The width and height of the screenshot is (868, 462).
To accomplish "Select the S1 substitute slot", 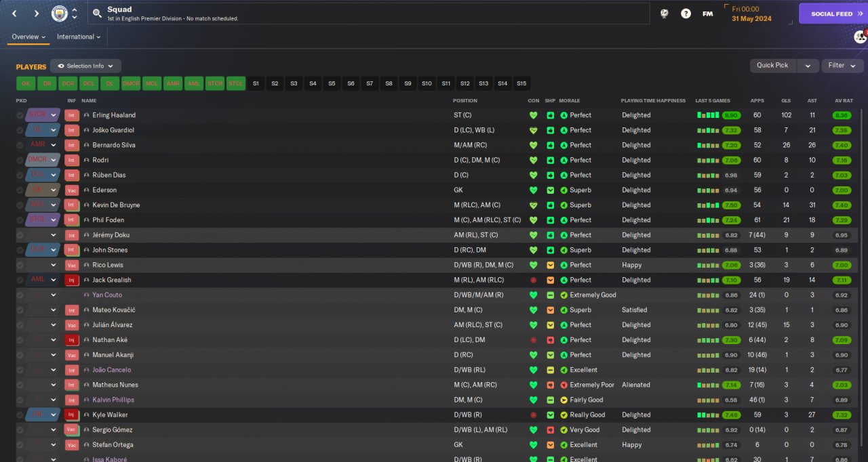I will tap(256, 83).
